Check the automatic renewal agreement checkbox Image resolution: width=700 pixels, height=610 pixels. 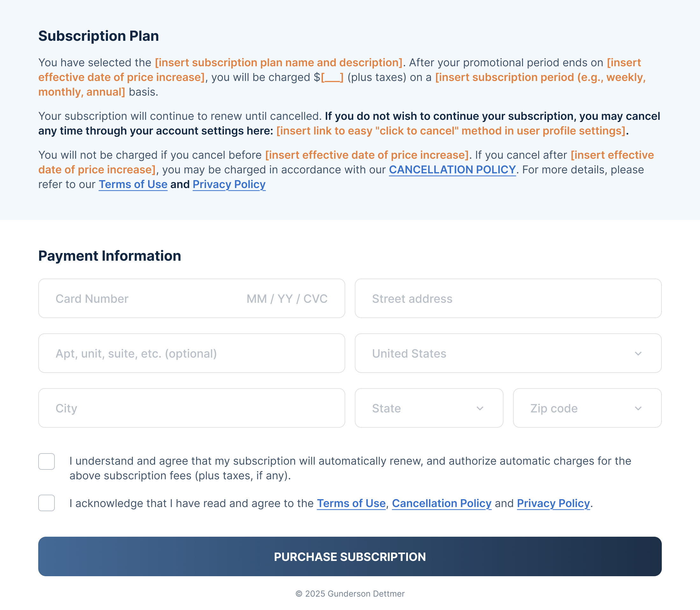click(46, 461)
